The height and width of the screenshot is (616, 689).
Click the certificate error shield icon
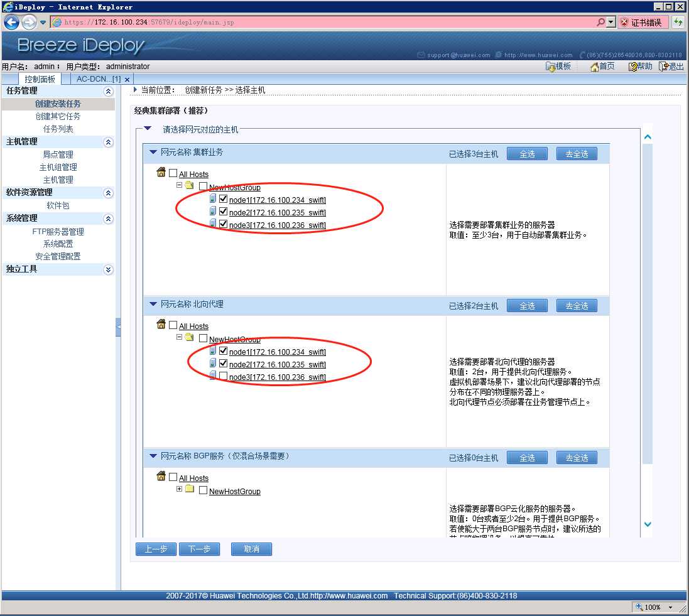(624, 23)
